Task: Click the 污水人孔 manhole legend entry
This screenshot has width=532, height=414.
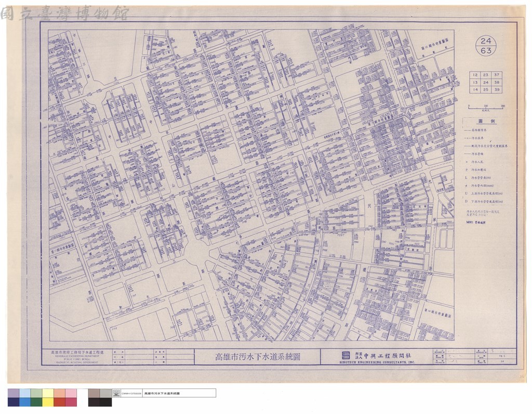Action: click(x=475, y=162)
